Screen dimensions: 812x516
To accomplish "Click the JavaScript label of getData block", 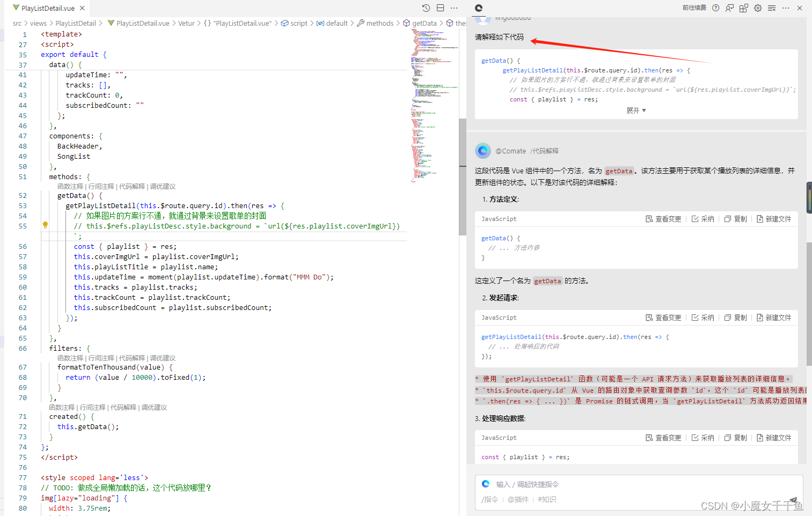I will point(499,219).
